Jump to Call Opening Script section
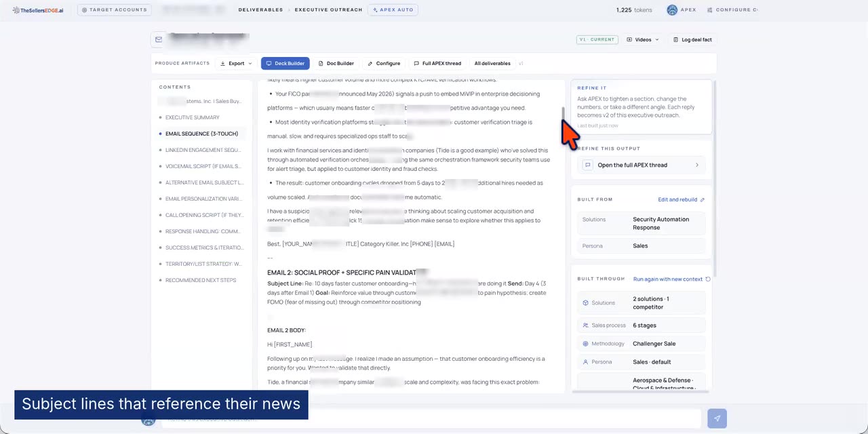Screen dimensions: 868x434 pyautogui.click(x=204, y=215)
